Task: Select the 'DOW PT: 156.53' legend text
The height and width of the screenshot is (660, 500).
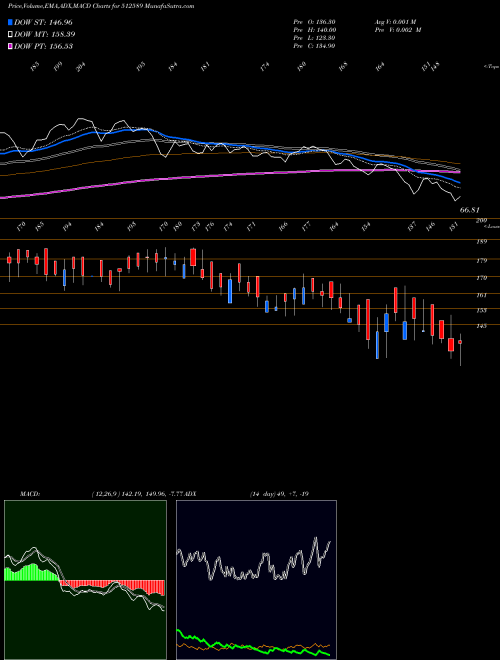Action: coord(43,46)
